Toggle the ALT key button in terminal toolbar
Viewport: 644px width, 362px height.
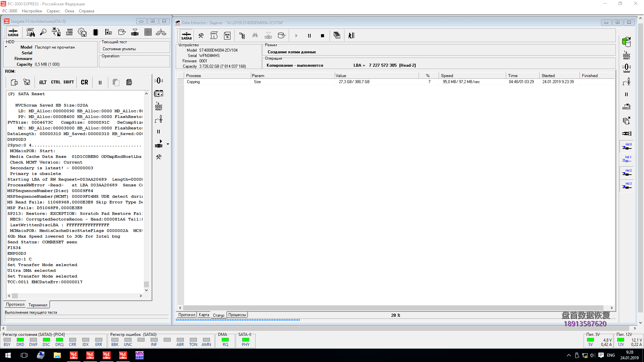43,82
